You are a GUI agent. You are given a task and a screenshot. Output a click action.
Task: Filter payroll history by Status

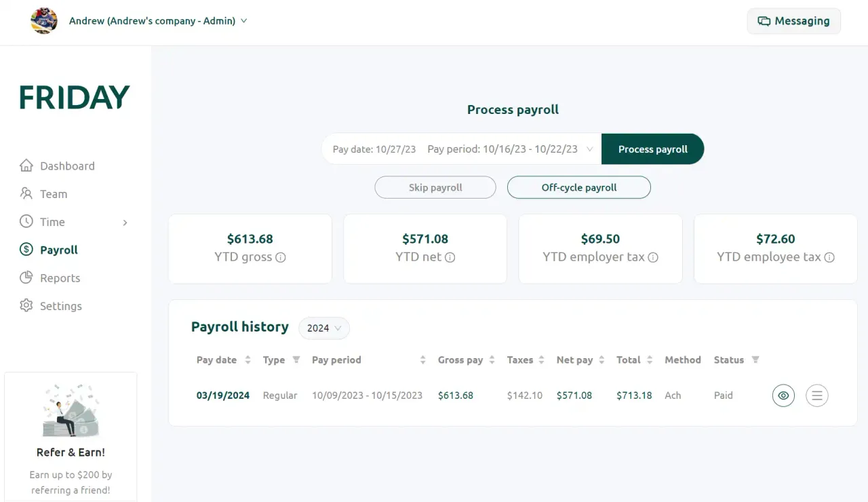coord(755,360)
